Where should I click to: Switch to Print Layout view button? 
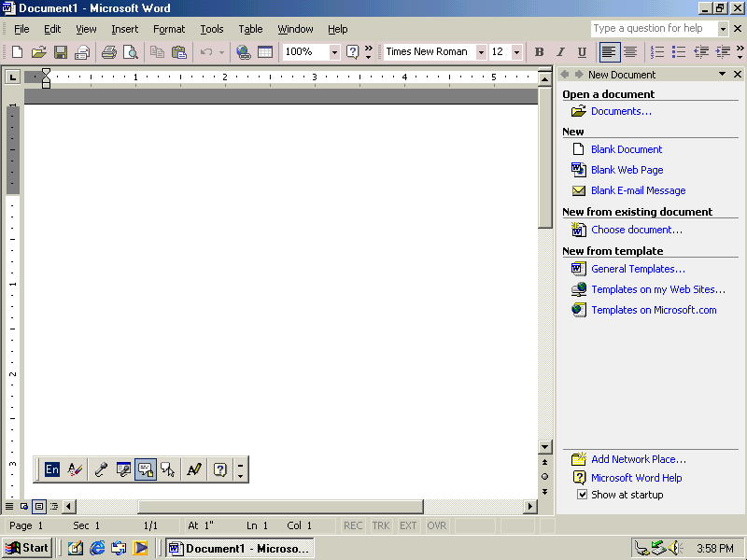[x=39, y=506]
